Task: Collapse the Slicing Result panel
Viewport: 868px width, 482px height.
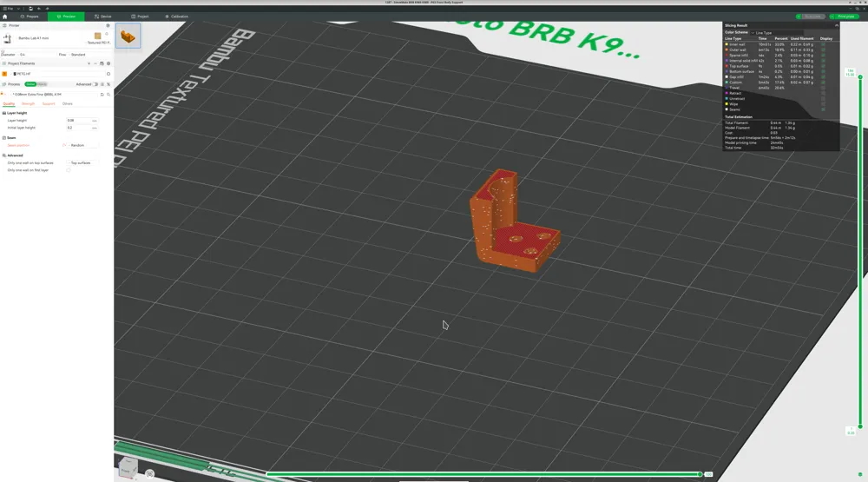Action: tap(836, 25)
